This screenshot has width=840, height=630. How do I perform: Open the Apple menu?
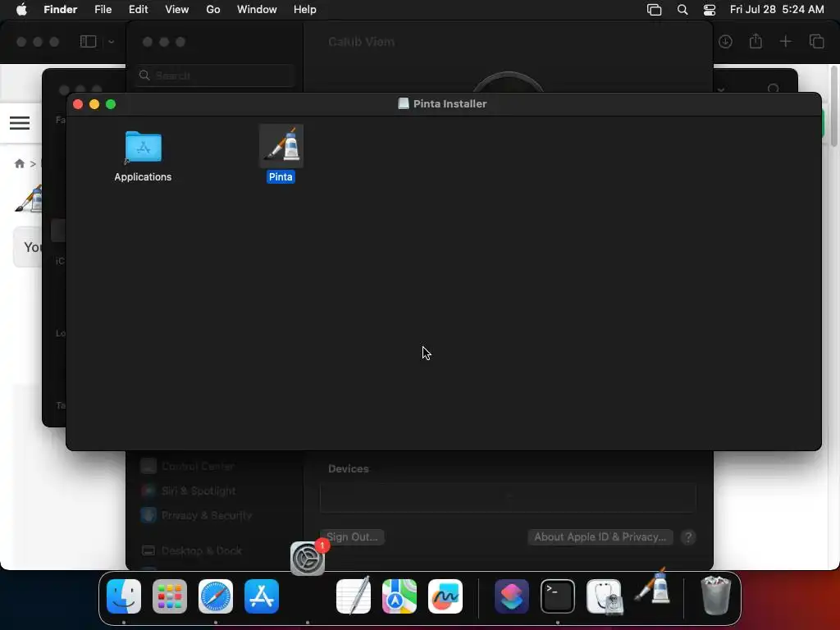tap(21, 10)
